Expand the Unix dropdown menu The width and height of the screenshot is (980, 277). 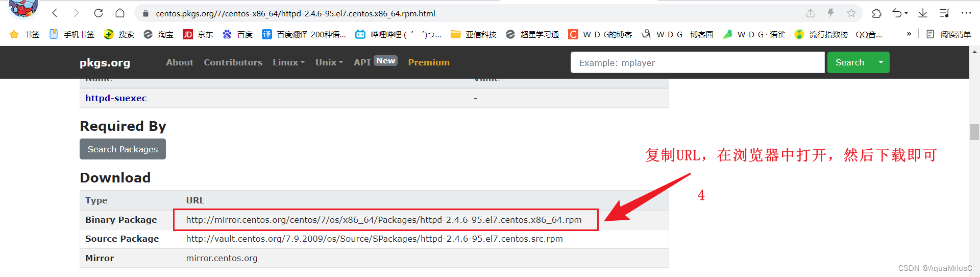point(329,62)
